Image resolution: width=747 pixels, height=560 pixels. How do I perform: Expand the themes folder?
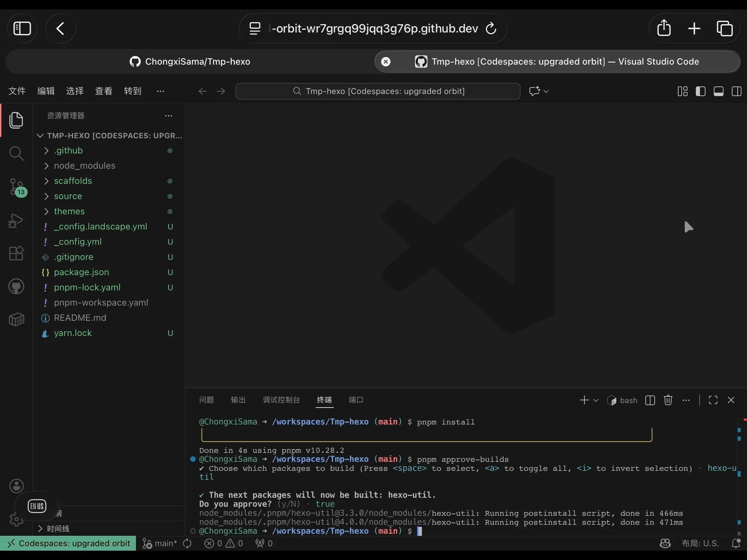point(69,211)
